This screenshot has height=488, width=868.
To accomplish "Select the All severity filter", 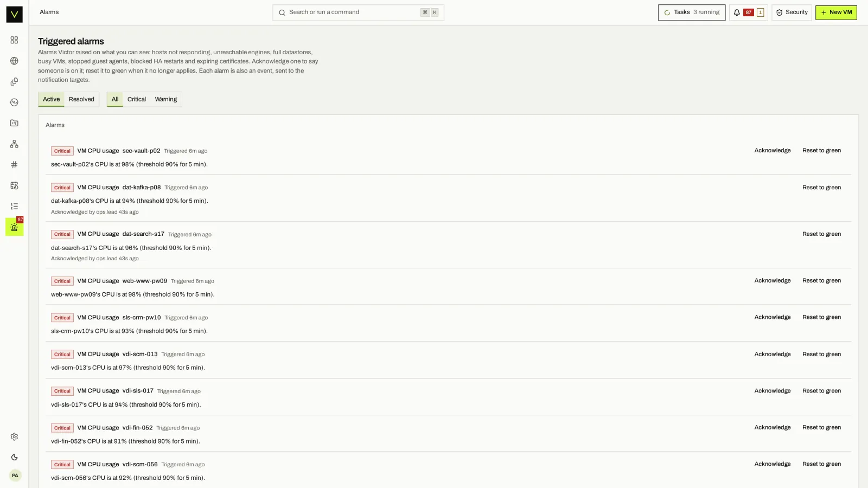I will coord(115,99).
